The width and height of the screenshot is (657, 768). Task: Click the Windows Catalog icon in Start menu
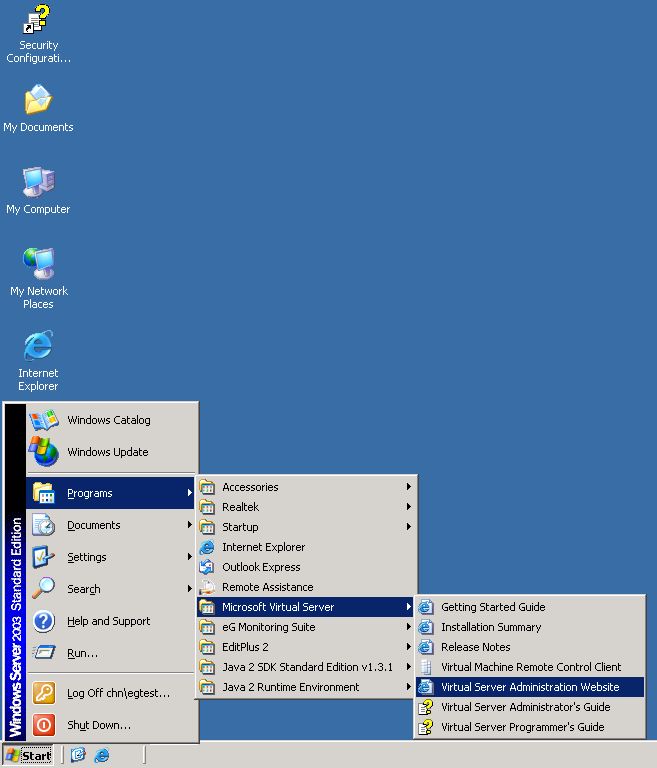click(x=44, y=420)
